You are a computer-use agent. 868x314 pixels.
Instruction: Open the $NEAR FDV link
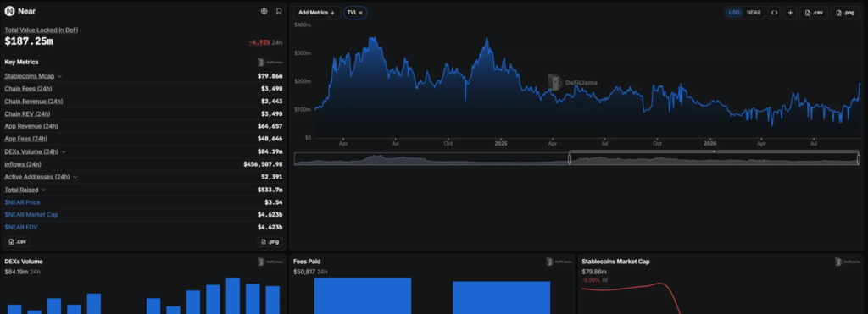pyautogui.click(x=21, y=227)
